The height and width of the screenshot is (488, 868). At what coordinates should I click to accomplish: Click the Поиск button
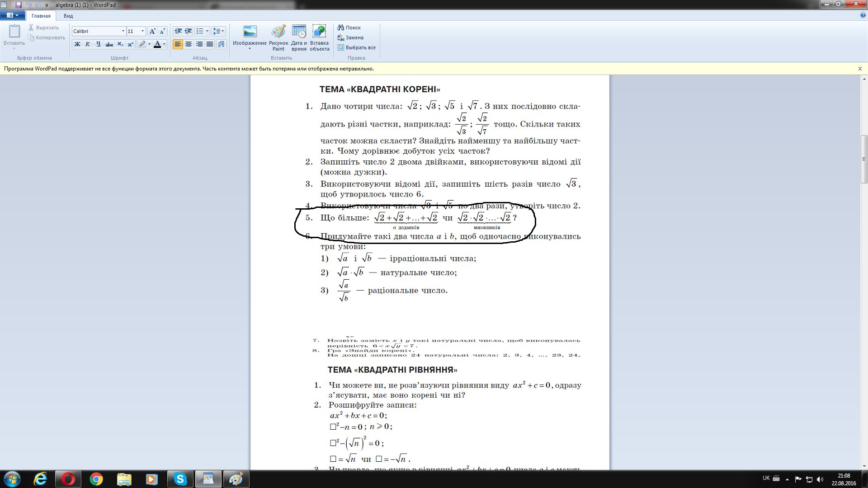click(x=349, y=28)
